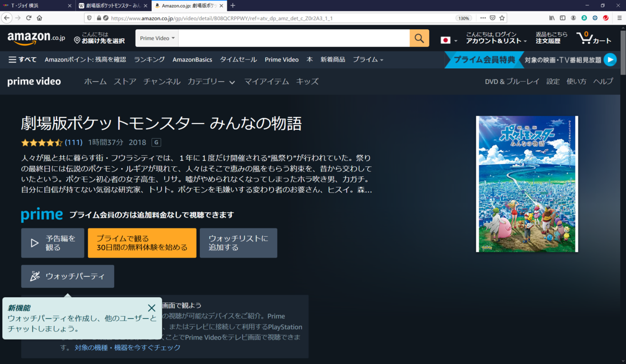Open the ストア tab in Prime Video
Viewport: 626px width, 364px height.
[125, 81]
